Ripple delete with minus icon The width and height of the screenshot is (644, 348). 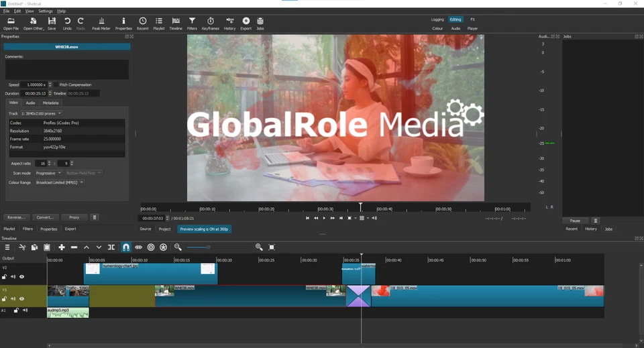pyautogui.click(x=74, y=247)
